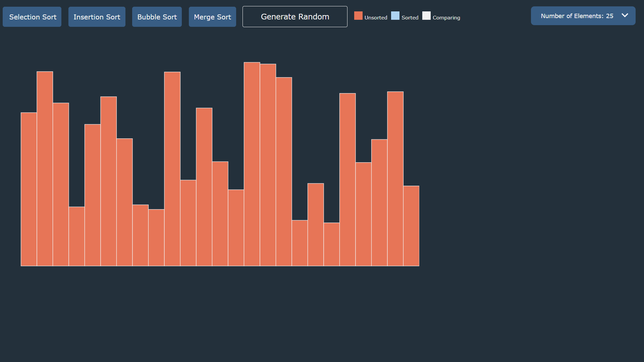
Task: Launch the Bubble Sort animation
Action: pyautogui.click(x=157, y=16)
